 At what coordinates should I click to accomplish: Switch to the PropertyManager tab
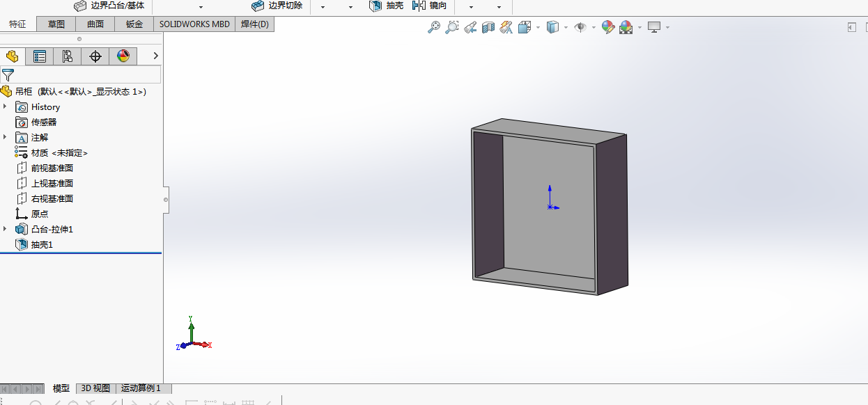(x=40, y=56)
